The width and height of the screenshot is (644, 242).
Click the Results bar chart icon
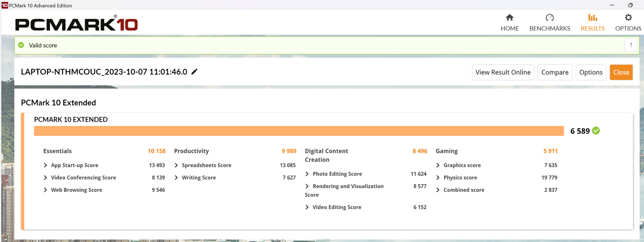point(592,18)
